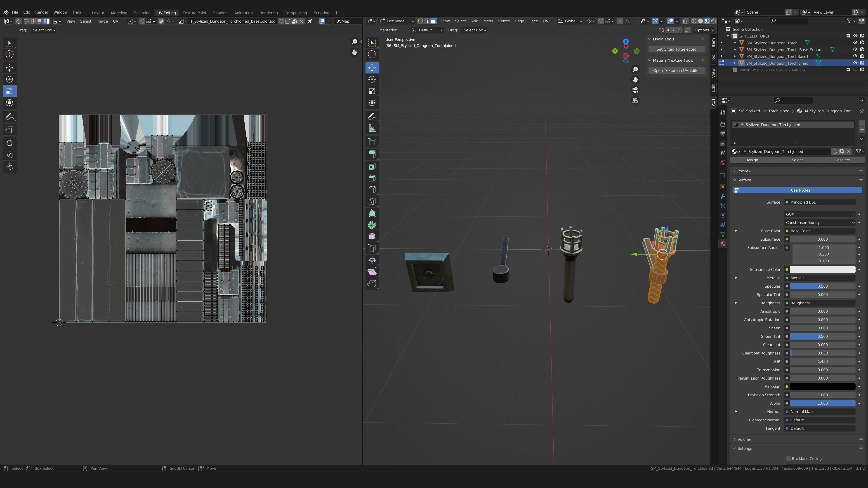
Task: Click Open Texture in UV Editor button
Action: [x=676, y=70]
